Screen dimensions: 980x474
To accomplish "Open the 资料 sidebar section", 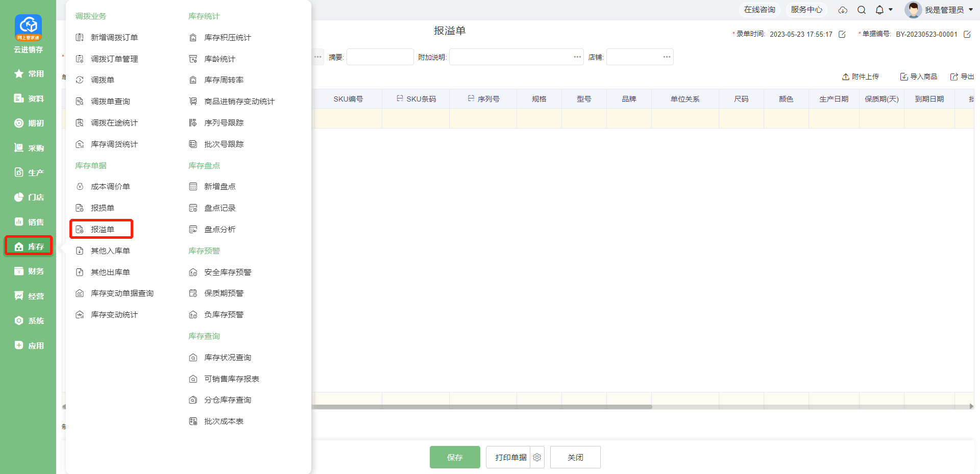I will 28,98.
